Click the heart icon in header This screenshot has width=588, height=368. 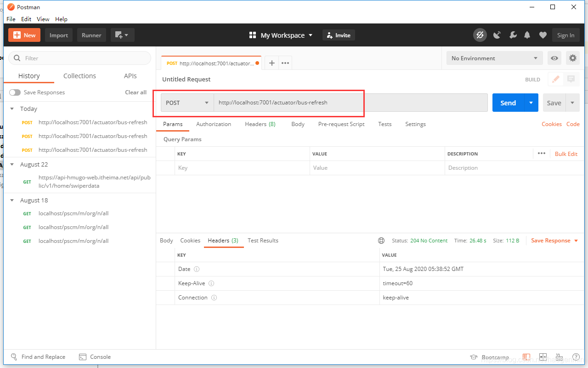pos(543,35)
